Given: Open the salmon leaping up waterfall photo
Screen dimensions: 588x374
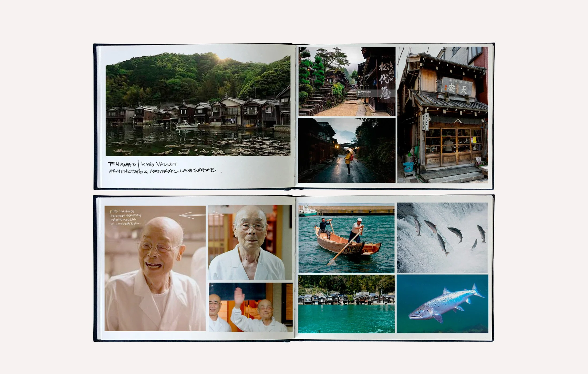Looking at the screenshot, I should click(442, 238).
